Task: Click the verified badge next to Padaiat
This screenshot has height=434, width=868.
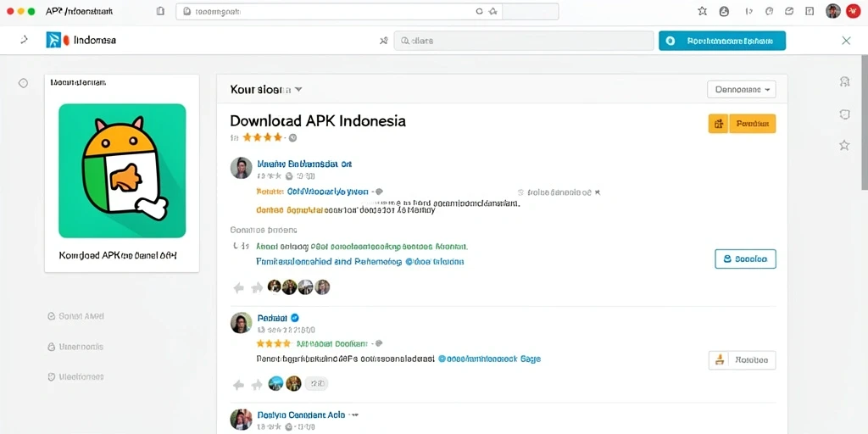Action: (x=295, y=318)
